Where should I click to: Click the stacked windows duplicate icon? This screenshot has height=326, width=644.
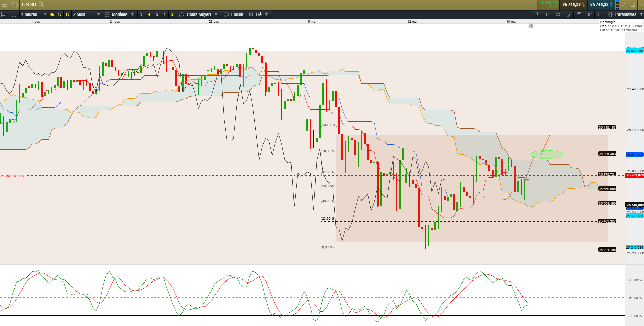[579, 14]
